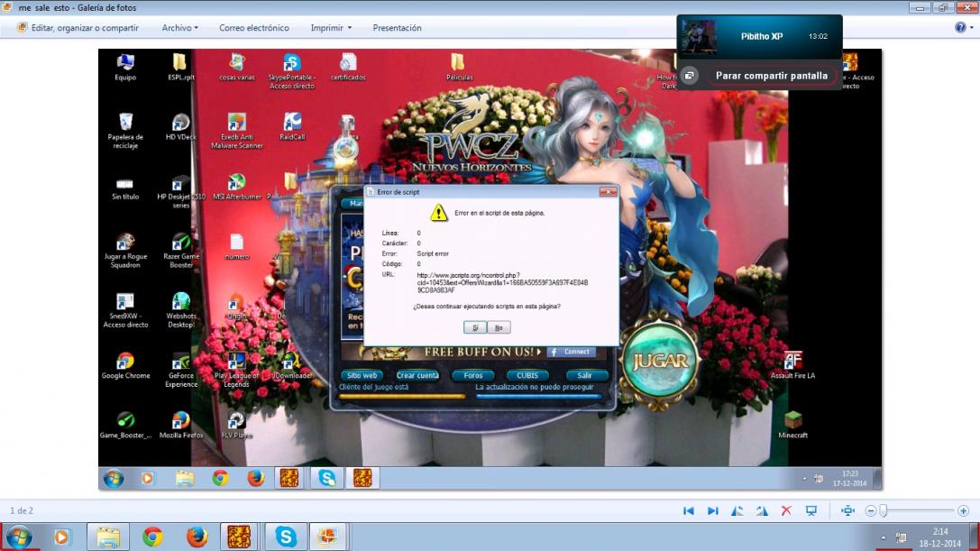The image size is (980, 551).
Task: Click the Papelera de reciclaje desktop icon
Action: [x=125, y=131]
